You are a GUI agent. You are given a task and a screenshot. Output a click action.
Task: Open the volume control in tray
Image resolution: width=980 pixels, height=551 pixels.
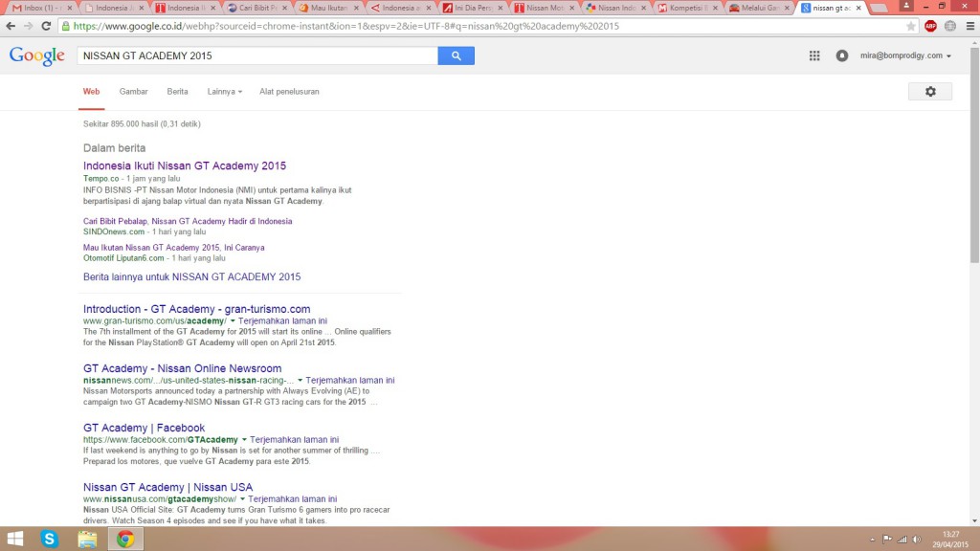coord(917,540)
